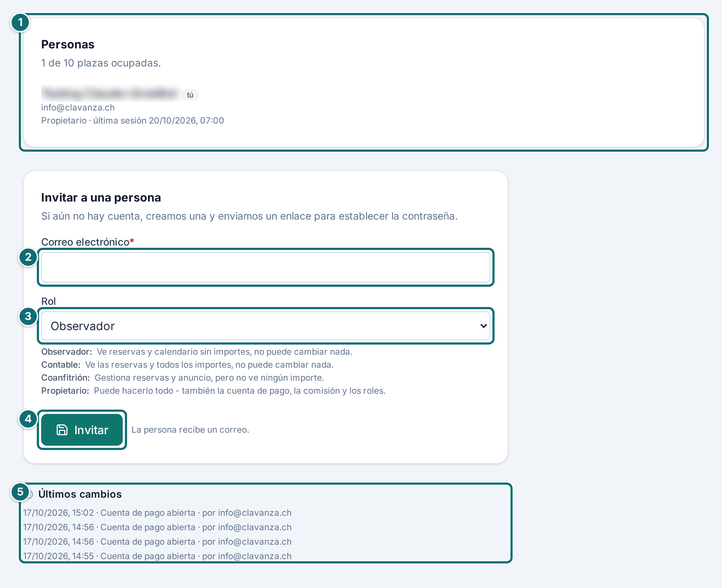Viewport: 722px width, 588px height.
Task: Click the 17/10/2026, 15:02 change entry
Action: 157,513
